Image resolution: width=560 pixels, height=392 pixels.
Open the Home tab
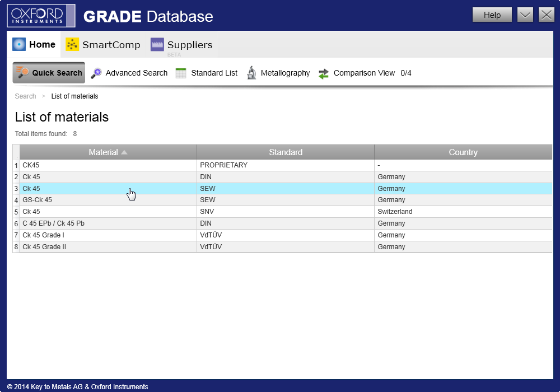pos(34,44)
